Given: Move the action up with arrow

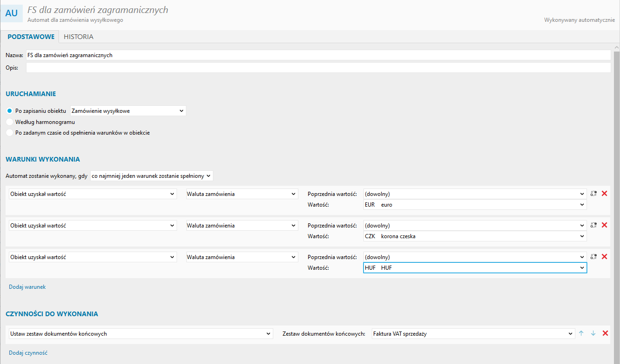Looking at the screenshot, I should [x=581, y=333].
